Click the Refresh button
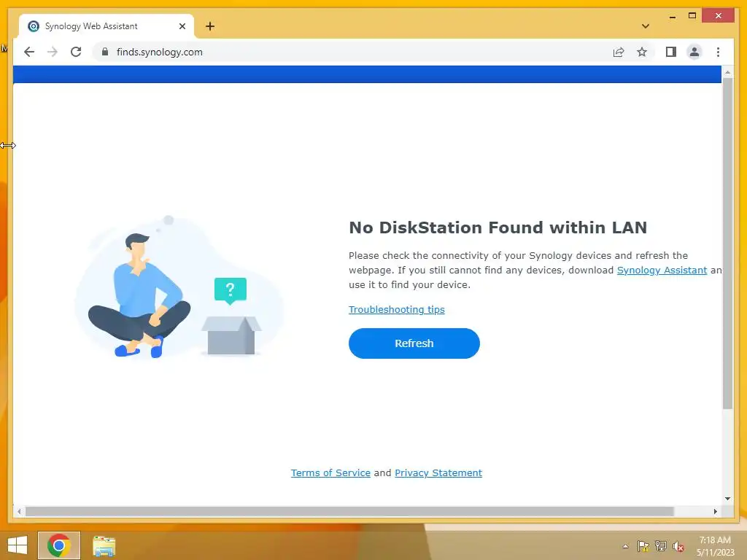747x560 pixels. click(x=414, y=343)
